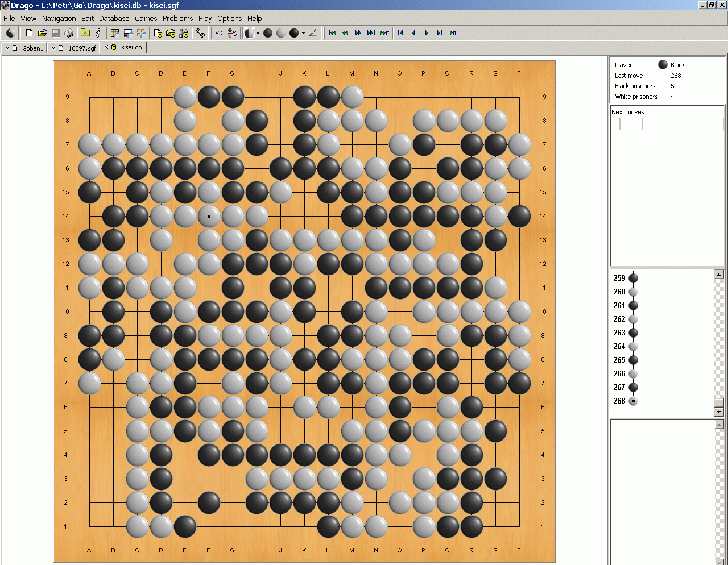
Task: Click the binoculars database search icon
Action: coord(184,33)
